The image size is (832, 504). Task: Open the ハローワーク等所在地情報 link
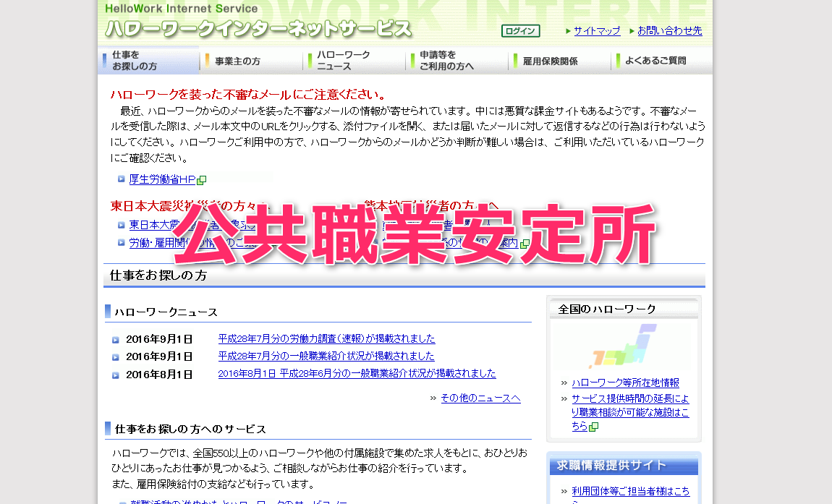tap(626, 383)
